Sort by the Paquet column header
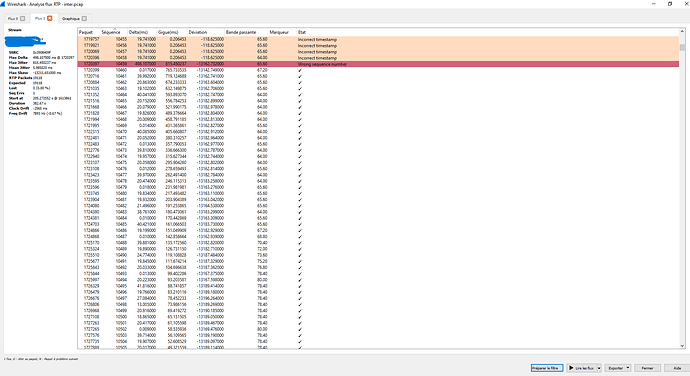Viewport: 690px width, 376px height. [89, 32]
